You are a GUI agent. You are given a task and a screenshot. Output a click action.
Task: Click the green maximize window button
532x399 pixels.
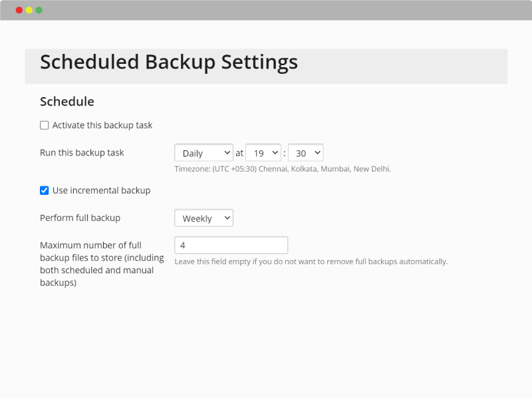[39, 10]
